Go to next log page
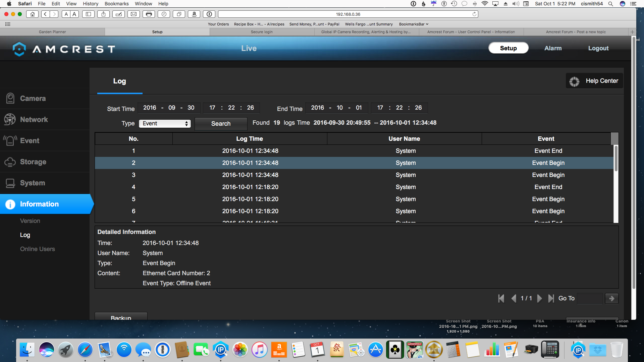Viewport: 644px width, 362px height. 539,298
